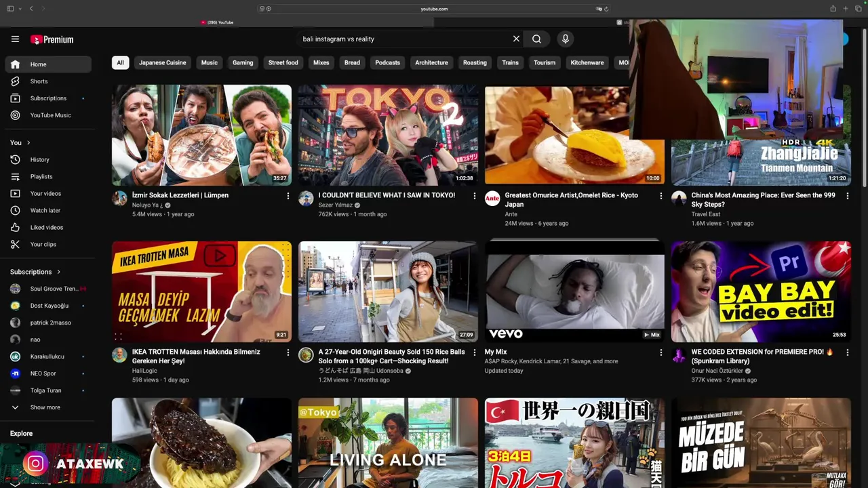Open Karakullukcu channel subscription
This screenshot has width=868, height=488.
click(48, 357)
